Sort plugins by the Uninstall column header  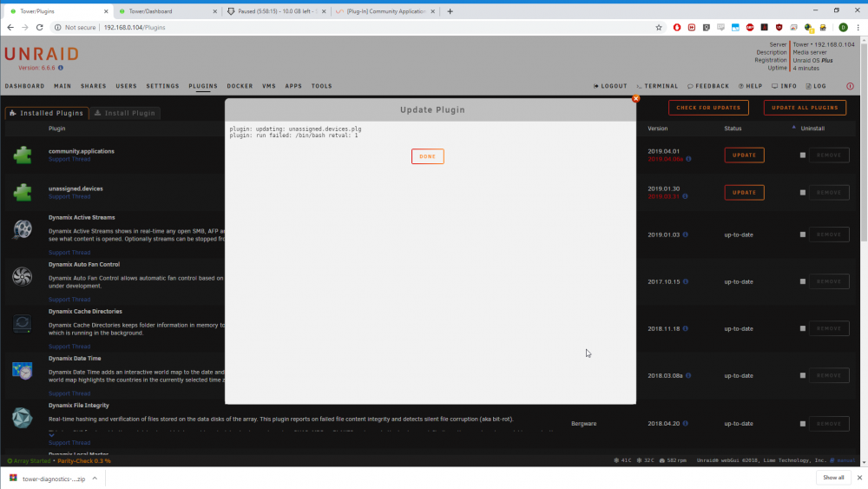click(x=812, y=128)
